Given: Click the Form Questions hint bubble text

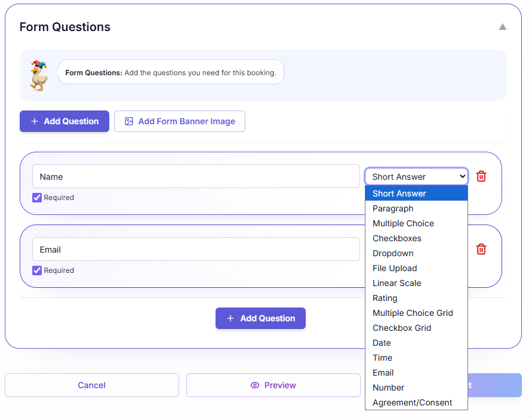Looking at the screenshot, I should [x=171, y=73].
